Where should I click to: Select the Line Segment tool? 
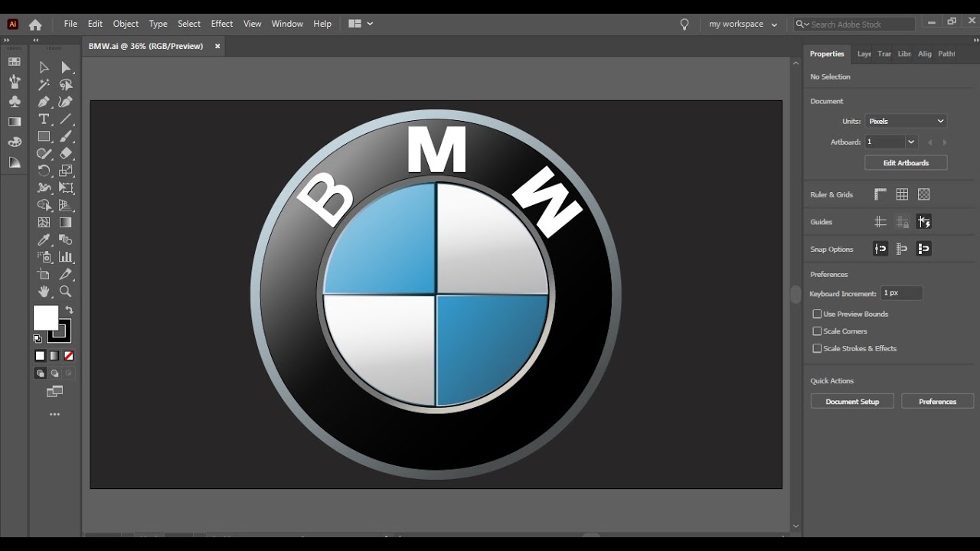[66, 119]
